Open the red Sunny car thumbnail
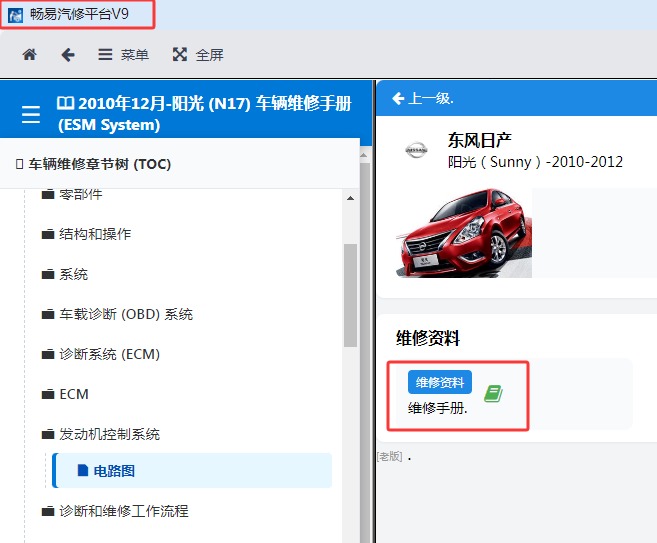Screen dimensions: 657x543 tap(464, 233)
